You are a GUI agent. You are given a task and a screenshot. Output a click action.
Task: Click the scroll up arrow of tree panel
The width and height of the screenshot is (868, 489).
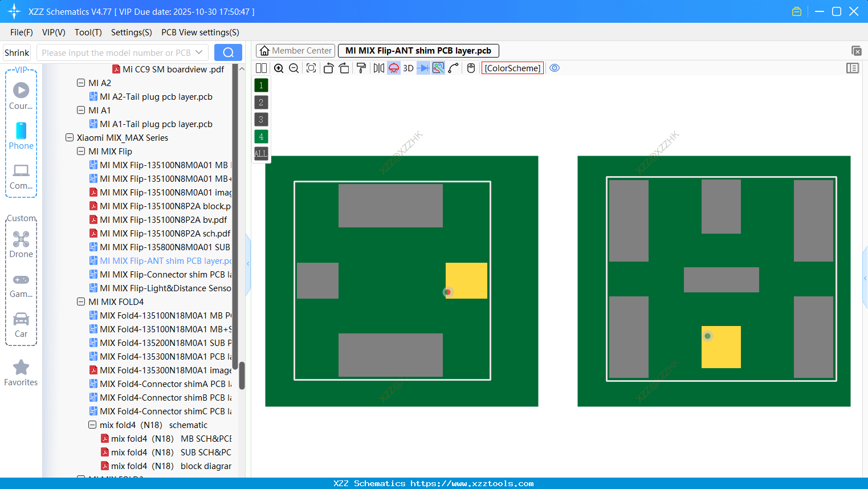[242, 68]
